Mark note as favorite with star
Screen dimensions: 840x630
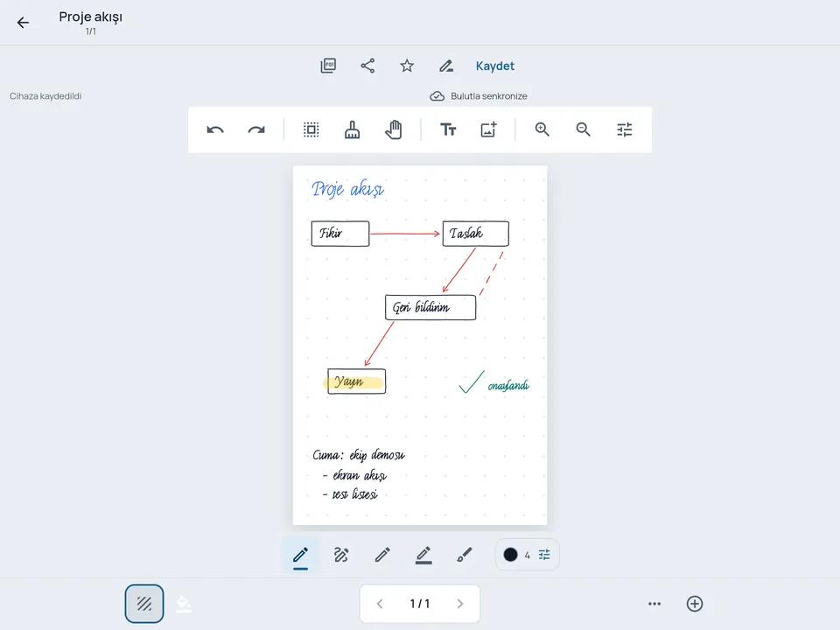407,66
